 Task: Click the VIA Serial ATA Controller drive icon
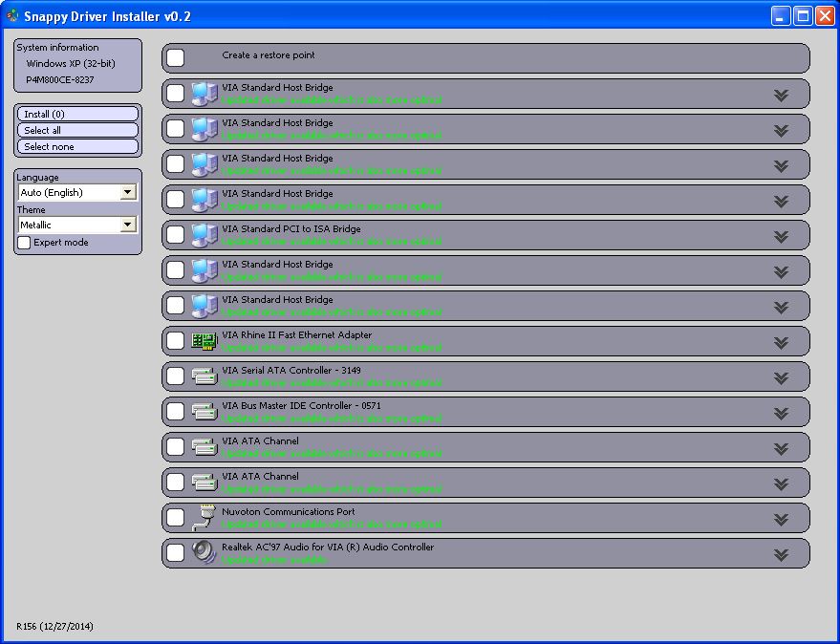tap(205, 376)
